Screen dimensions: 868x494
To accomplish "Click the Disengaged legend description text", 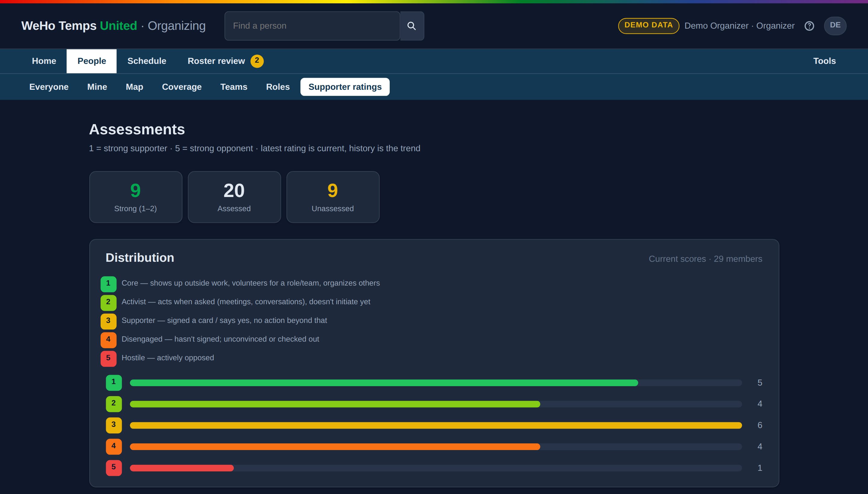I will pyautogui.click(x=220, y=339).
